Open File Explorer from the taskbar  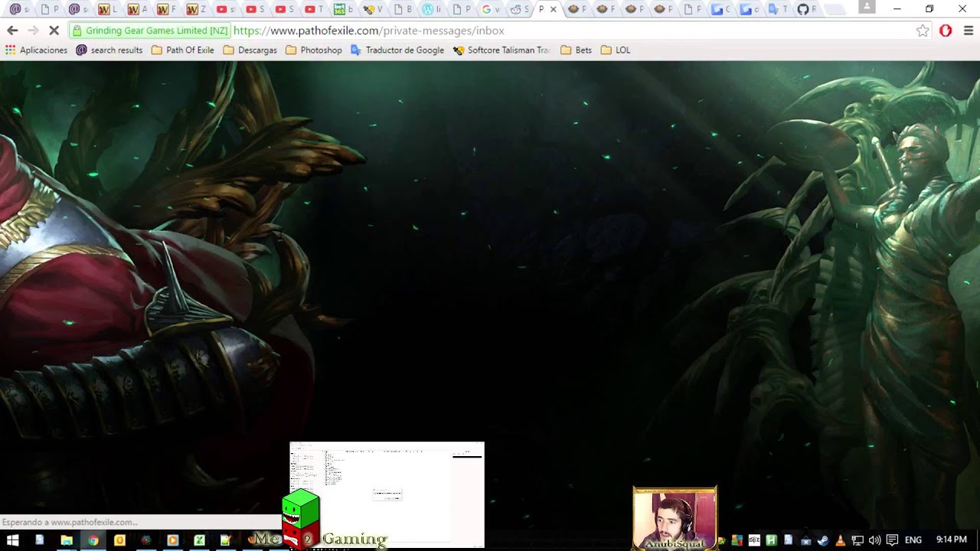point(66,540)
